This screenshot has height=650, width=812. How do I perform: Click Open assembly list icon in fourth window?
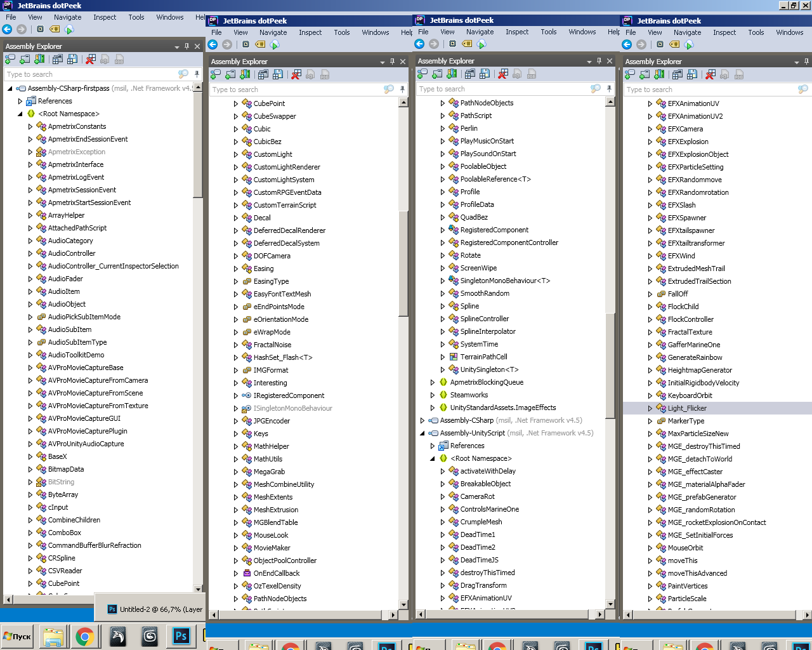click(678, 74)
